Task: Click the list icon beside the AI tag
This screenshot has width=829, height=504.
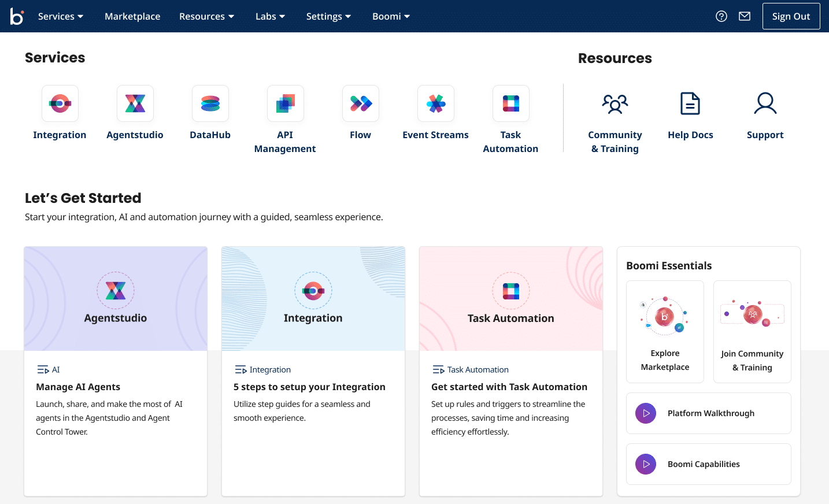Action: click(43, 370)
